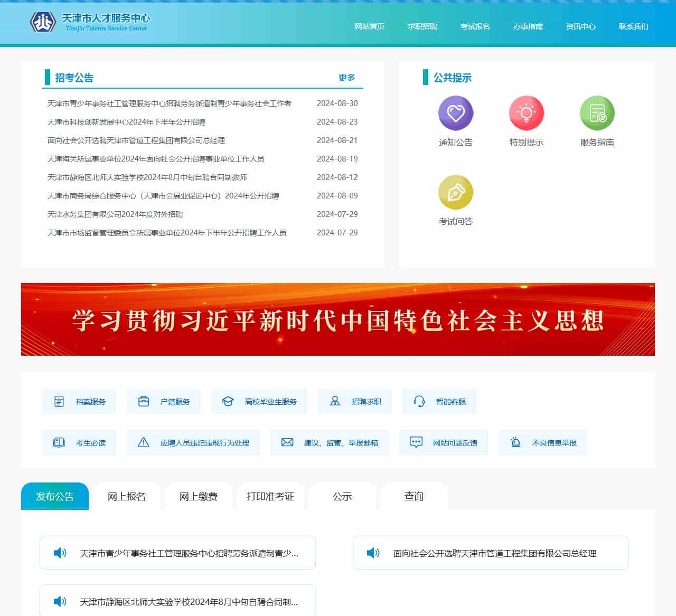Click date 2024-08-09 in announcement list
676x616 pixels.
click(337, 196)
